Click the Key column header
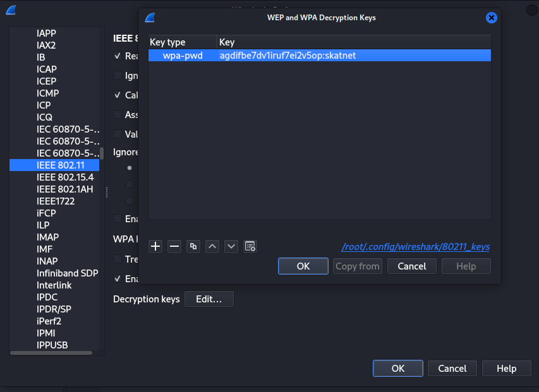This screenshot has width=539, height=392. click(354, 42)
